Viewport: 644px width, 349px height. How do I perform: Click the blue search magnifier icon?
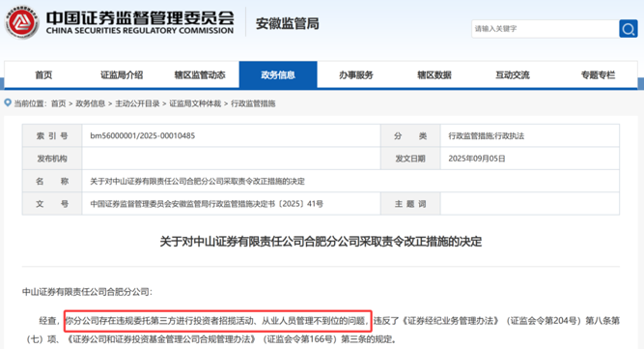coord(628,29)
